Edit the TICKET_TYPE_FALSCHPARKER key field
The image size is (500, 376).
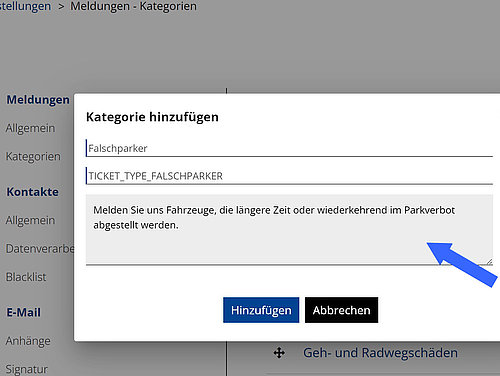coord(289,176)
